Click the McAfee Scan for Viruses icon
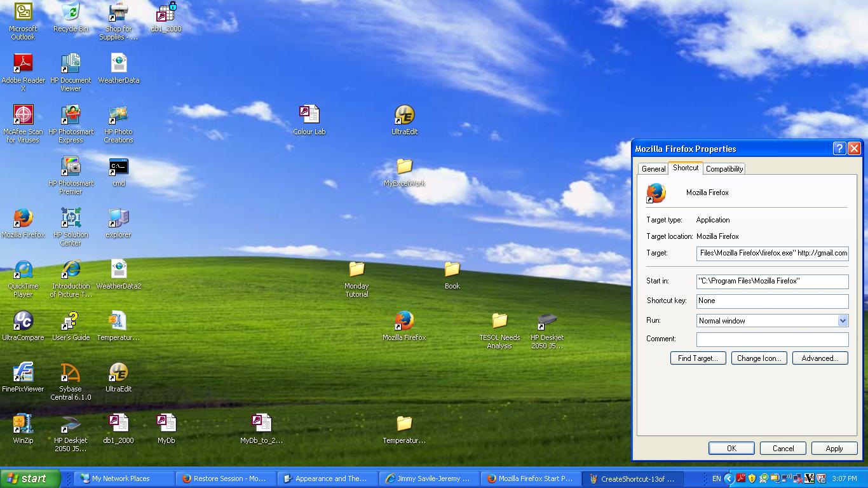This screenshot has width=868, height=488. pos(23,115)
